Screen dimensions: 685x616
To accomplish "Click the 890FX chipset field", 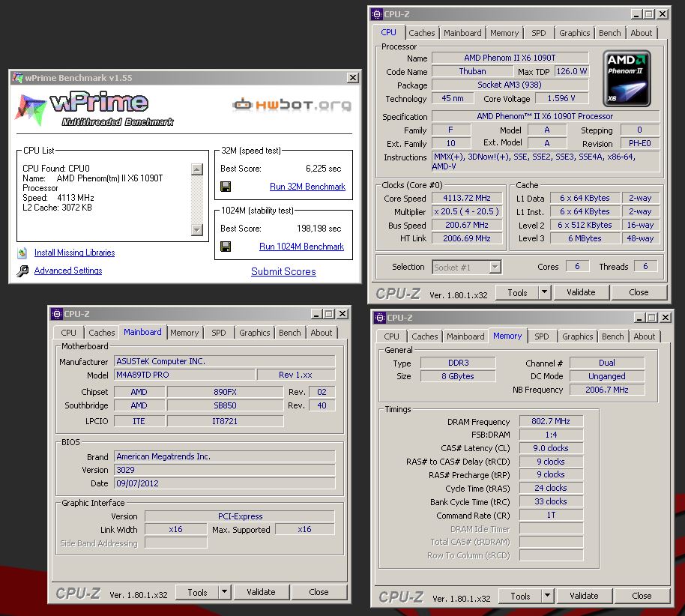I will pos(225,392).
